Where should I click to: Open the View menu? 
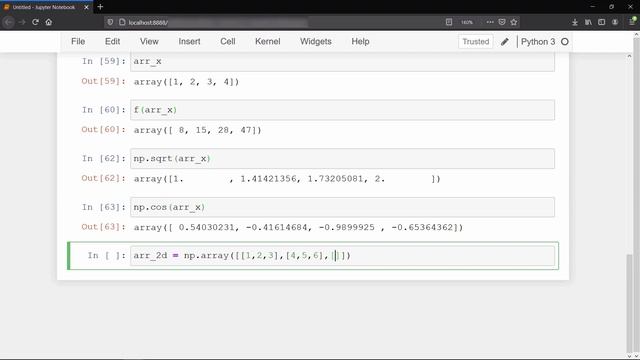tap(149, 42)
